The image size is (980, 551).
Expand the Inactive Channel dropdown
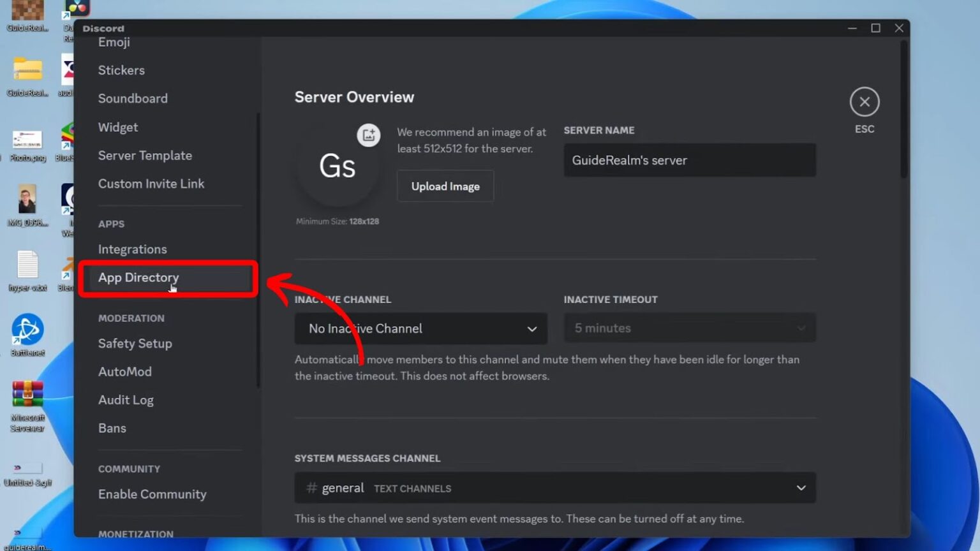421,328
